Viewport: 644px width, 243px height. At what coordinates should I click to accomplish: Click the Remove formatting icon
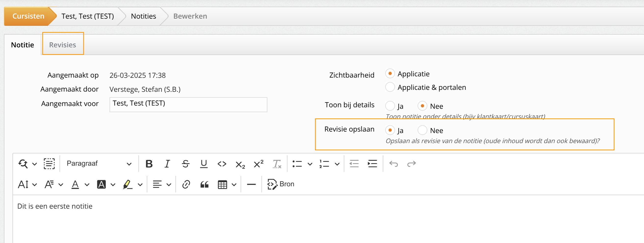pos(277,164)
